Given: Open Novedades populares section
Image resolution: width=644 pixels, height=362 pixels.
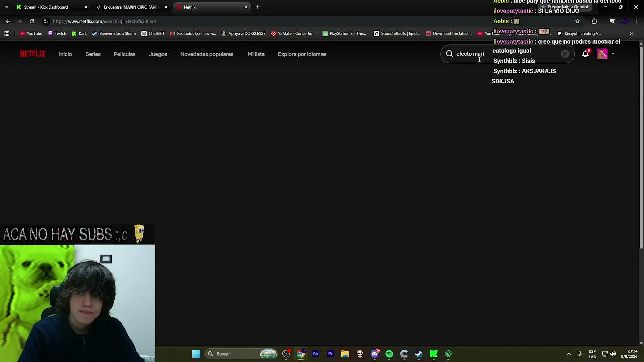Looking at the screenshot, I should click(x=207, y=54).
